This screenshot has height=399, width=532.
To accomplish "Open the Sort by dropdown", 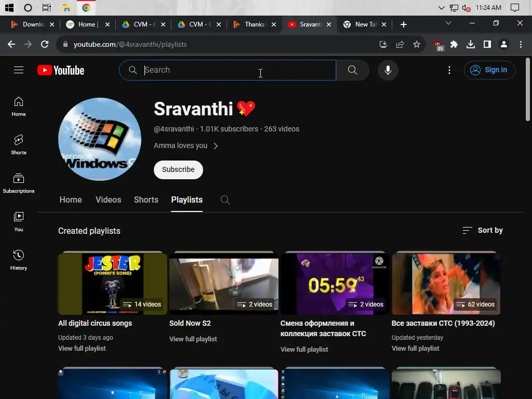I will [x=483, y=230].
